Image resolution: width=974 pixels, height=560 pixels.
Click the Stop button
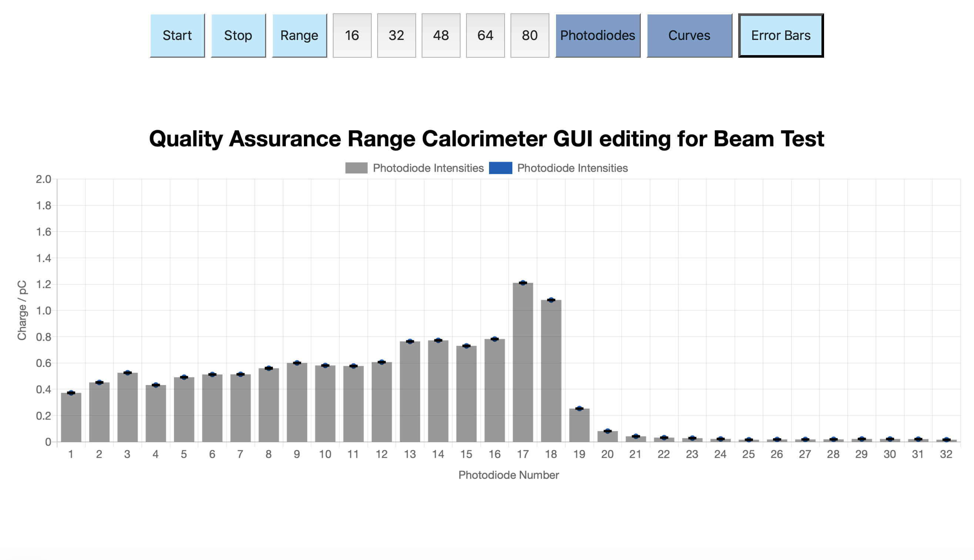coord(238,36)
